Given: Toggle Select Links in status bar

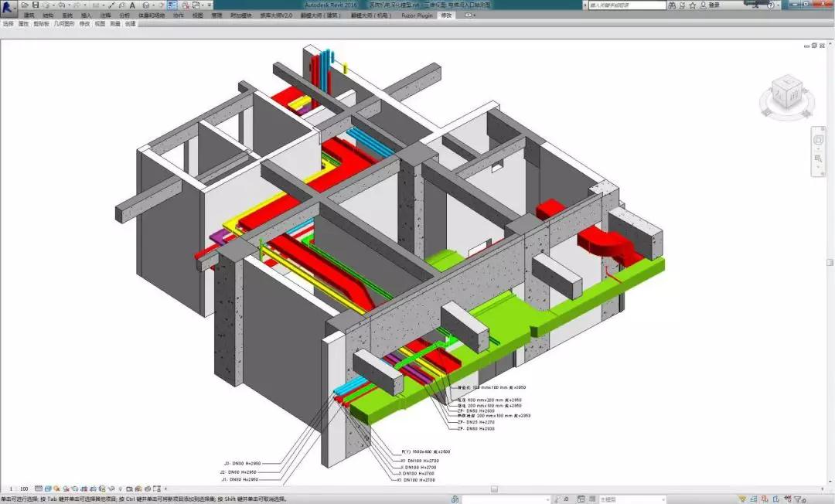Looking at the screenshot, I should point(742,499).
